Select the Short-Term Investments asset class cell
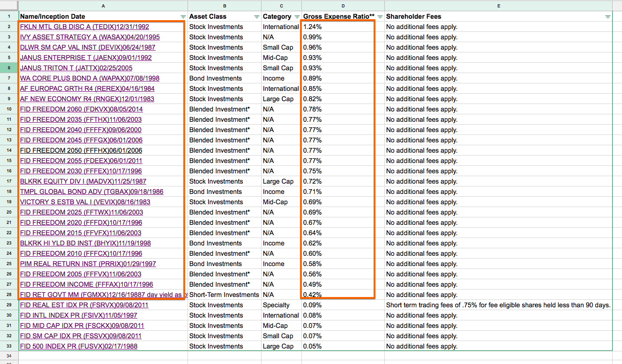Screen dimensions: 622x364 (225, 295)
